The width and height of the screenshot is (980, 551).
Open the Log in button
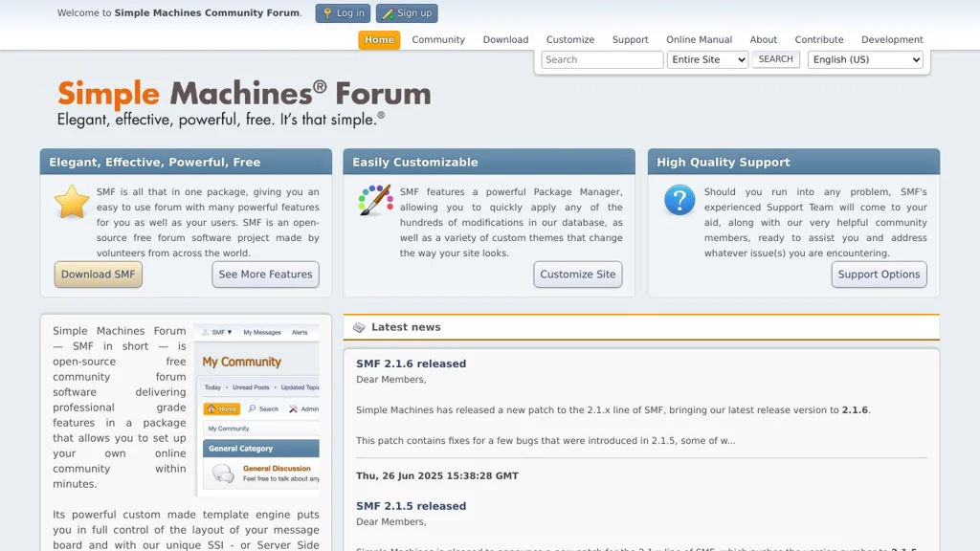(x=343, y=13)
